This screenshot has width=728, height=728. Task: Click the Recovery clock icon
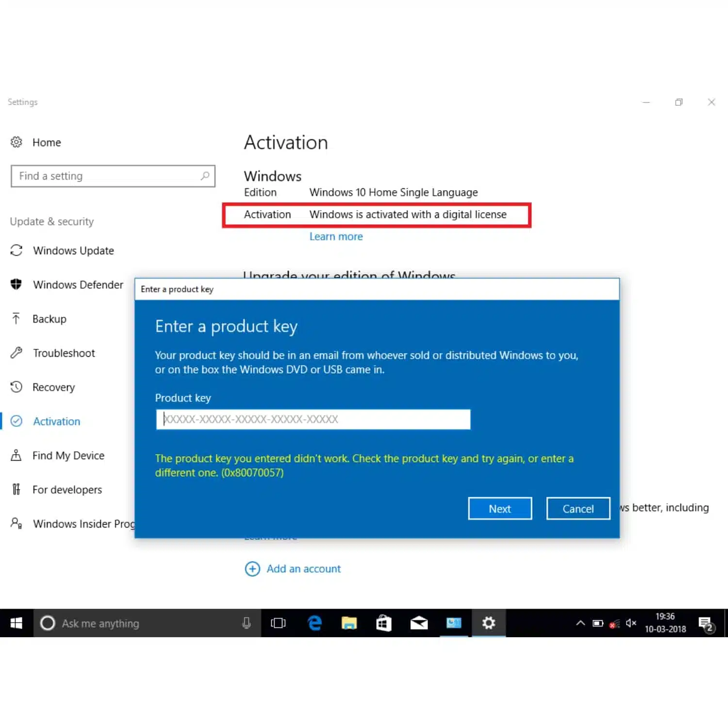coord(17,387)
